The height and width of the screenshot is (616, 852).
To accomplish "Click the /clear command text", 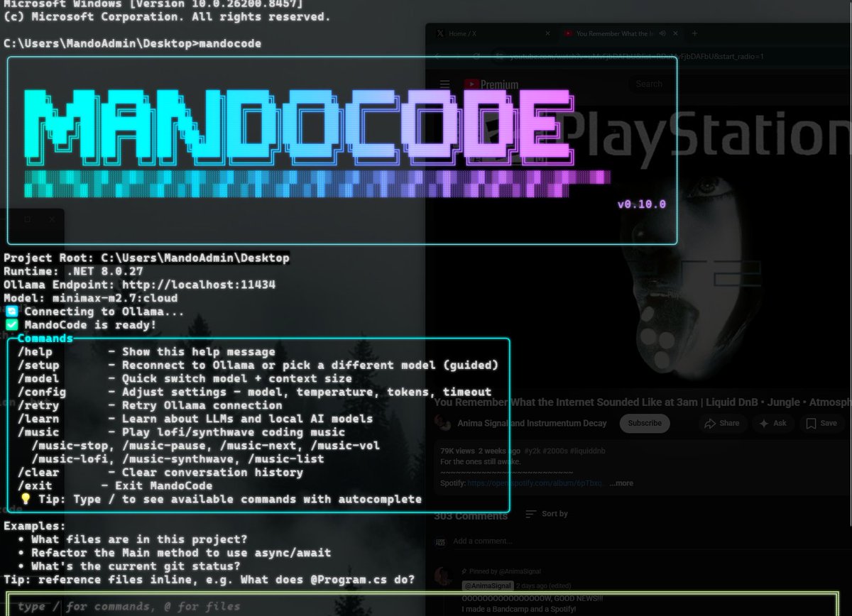I will point(39,473).
